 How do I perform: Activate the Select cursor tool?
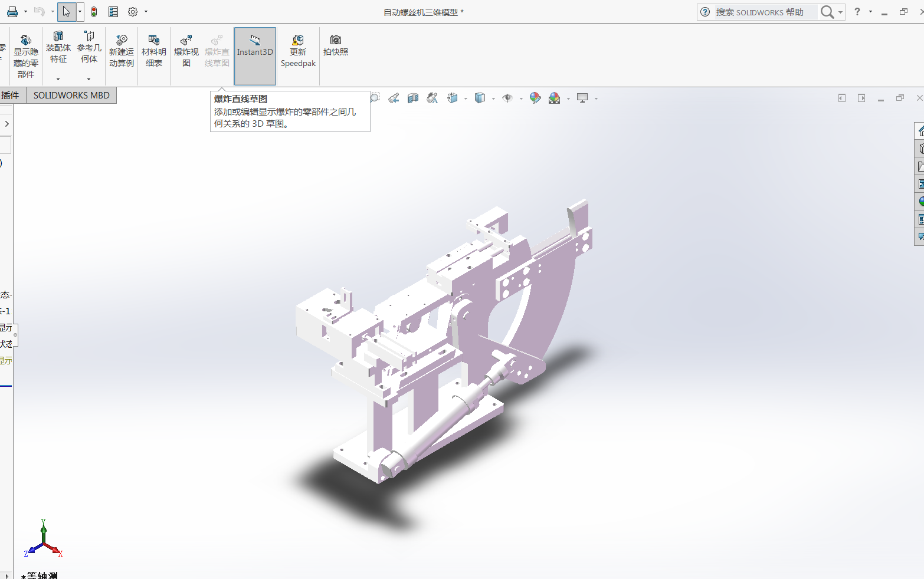click(x=67, y=12)
